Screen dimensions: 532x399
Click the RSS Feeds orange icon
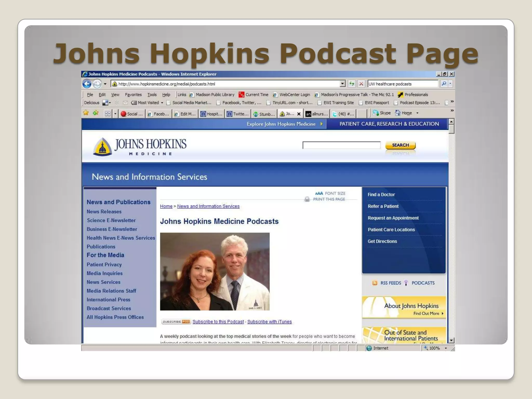(x=375, y=283)
